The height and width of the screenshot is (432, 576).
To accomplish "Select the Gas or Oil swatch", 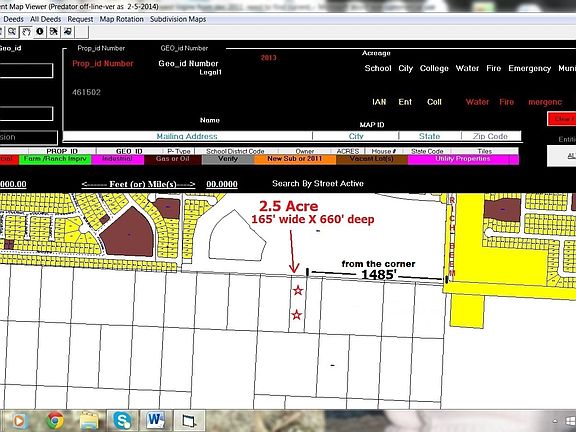I will 172,159.
